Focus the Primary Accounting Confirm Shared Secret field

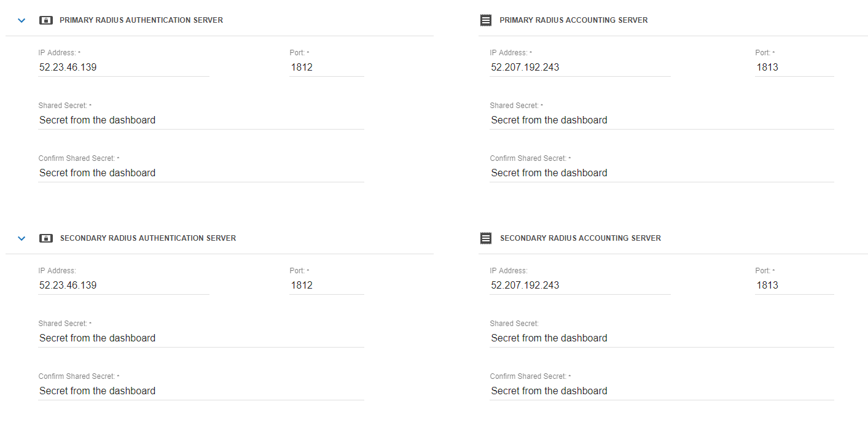click(x=662, y=173)
